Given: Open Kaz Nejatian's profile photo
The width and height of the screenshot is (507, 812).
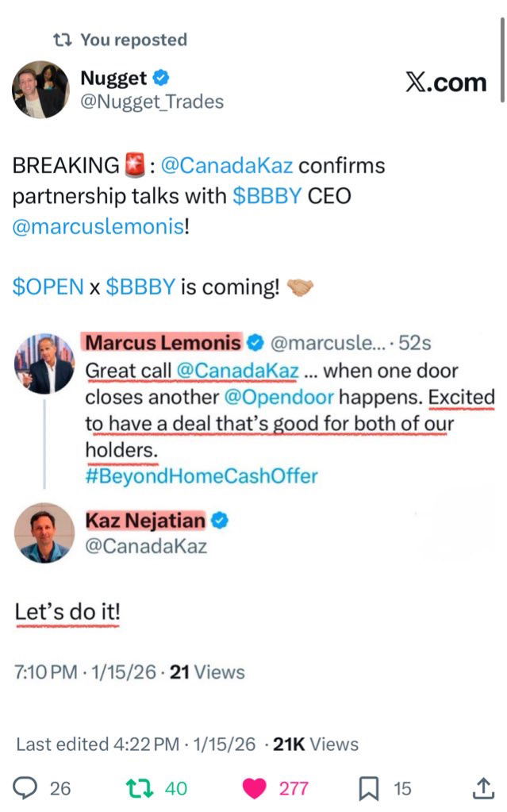Looking at the screenshot, I should tap(44, 533).
